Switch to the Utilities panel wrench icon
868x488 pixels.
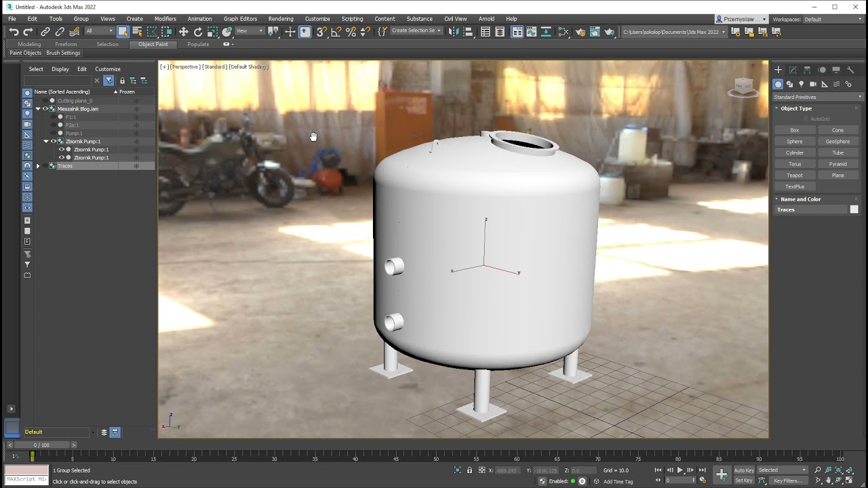point(851,70)
